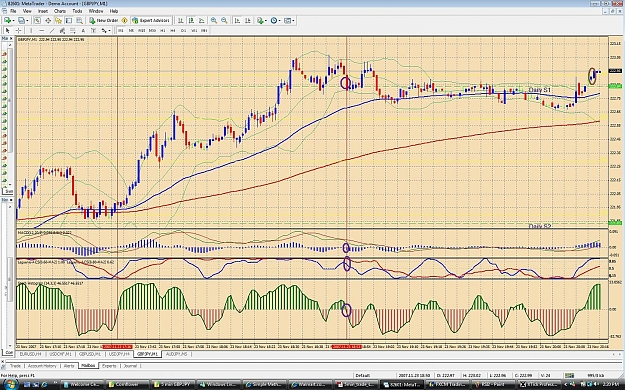Set chart timeframe to H4
The height and width of the screenshot is (390, 625).
[x=173, y=30]
